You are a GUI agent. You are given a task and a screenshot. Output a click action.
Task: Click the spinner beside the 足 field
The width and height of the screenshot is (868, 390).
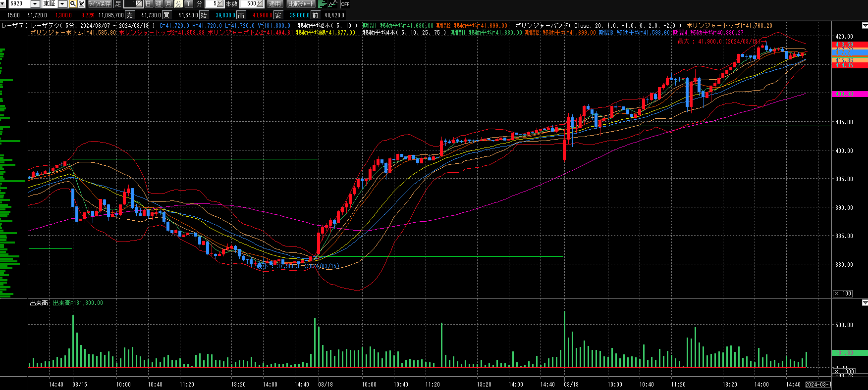[x=139, y=4]
